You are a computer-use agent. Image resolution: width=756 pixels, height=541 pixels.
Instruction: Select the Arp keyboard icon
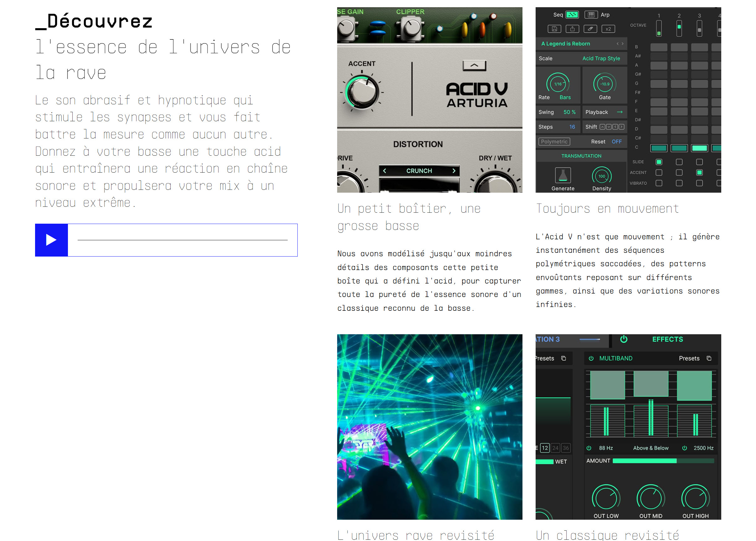(x=591, y=15)
